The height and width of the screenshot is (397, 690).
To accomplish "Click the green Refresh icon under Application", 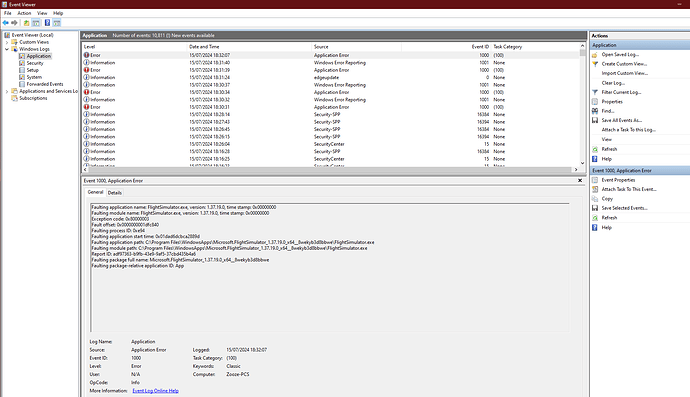I will pyautogui.click(x=595, y=149).
